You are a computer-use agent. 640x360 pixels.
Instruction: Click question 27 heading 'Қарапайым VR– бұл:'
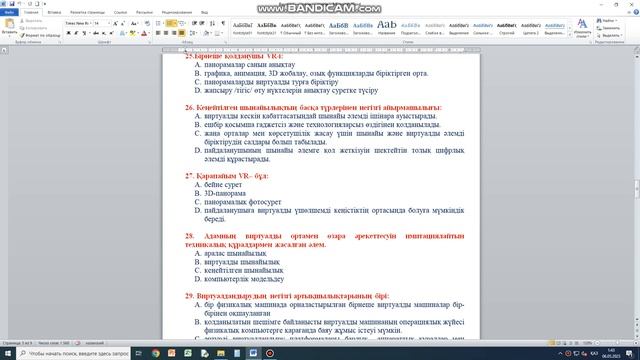[x=227, y=176]
